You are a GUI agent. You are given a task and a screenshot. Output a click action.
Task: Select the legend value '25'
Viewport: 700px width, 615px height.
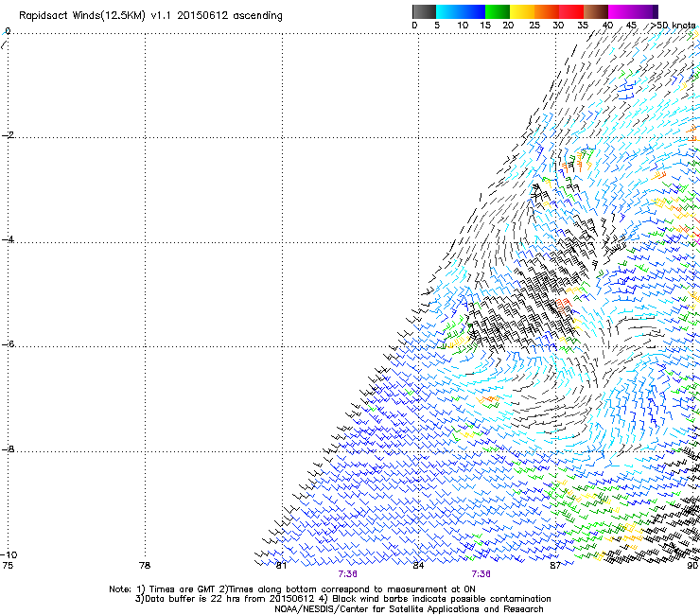pyautogui.click(x=534, y=26)
